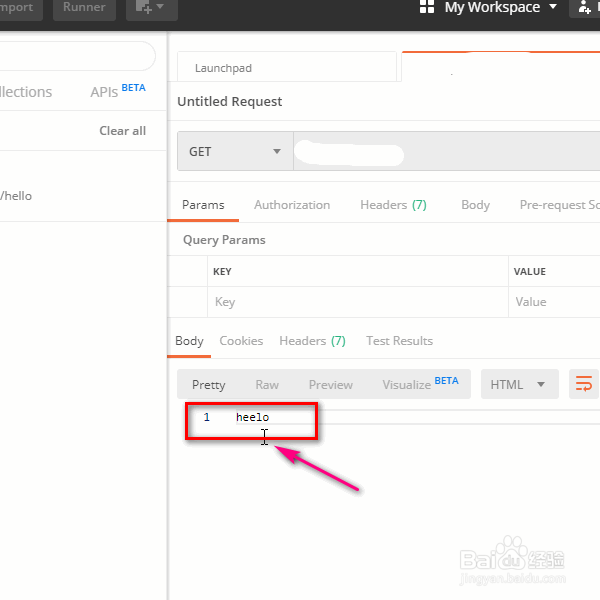Viewport: 600px width, 600px height.
Task: Click the KEY column header
Action: pos(222,272)
